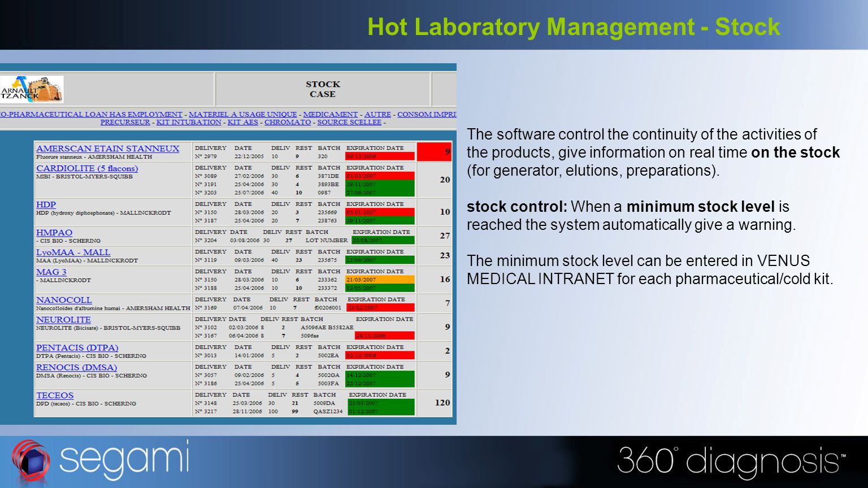
Task: Click batch 5002EA in PENTACIS row
Action: pos(328,356)
